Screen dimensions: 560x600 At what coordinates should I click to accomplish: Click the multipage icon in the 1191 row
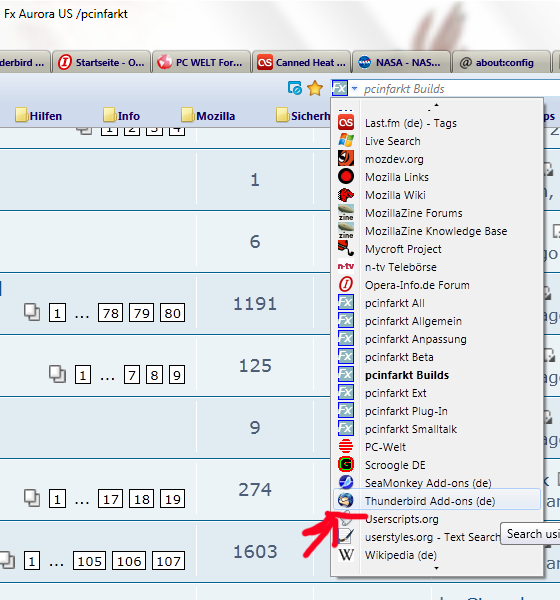(x=32, y=312)
